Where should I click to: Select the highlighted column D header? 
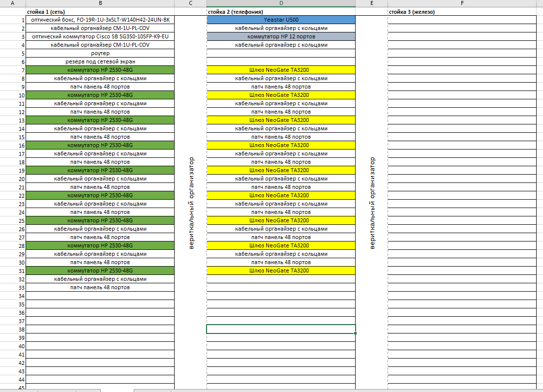(x=281, y=3)
